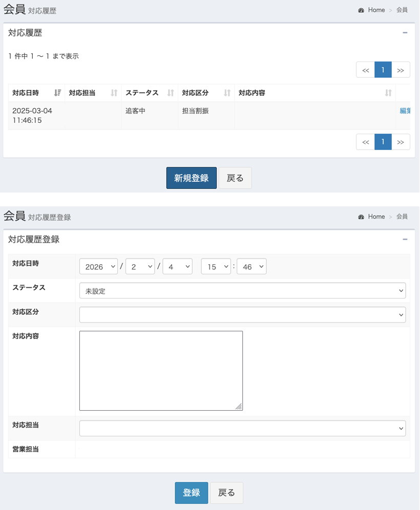420x510 pixels.
Task: Click 会員 in the top breadcrumb
Action: click(x=402, y=10)
